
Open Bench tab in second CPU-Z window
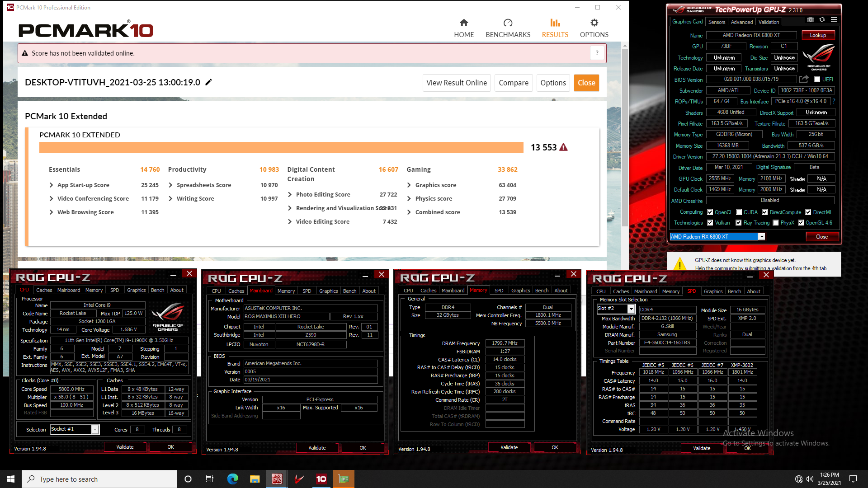pos(349,291)
